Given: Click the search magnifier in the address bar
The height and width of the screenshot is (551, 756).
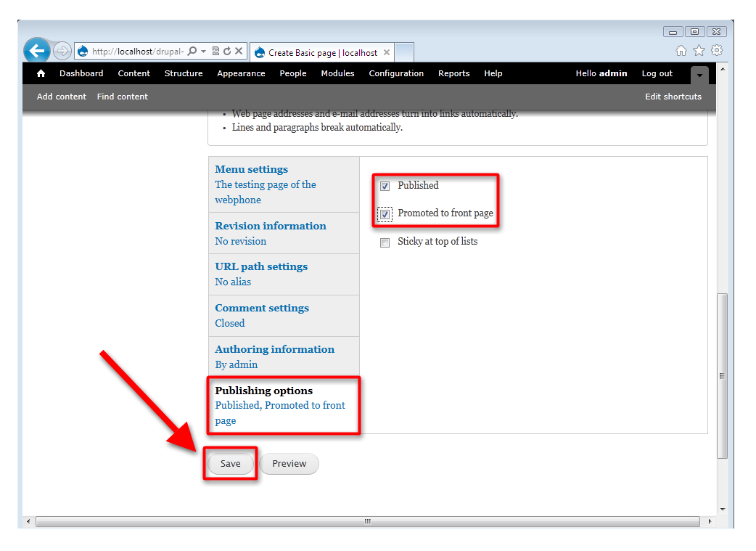Looking at the screenshot, I should (192, 52).
